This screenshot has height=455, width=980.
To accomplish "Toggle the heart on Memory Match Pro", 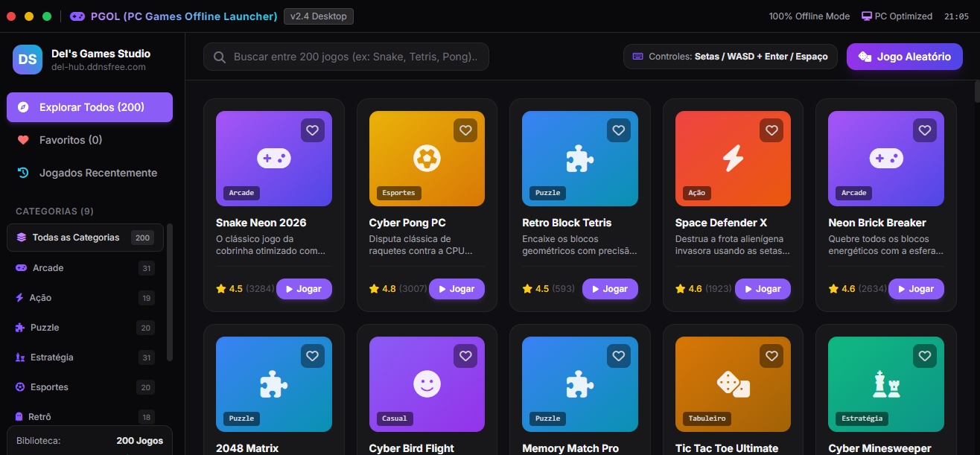I will click(x=619, y=356).
